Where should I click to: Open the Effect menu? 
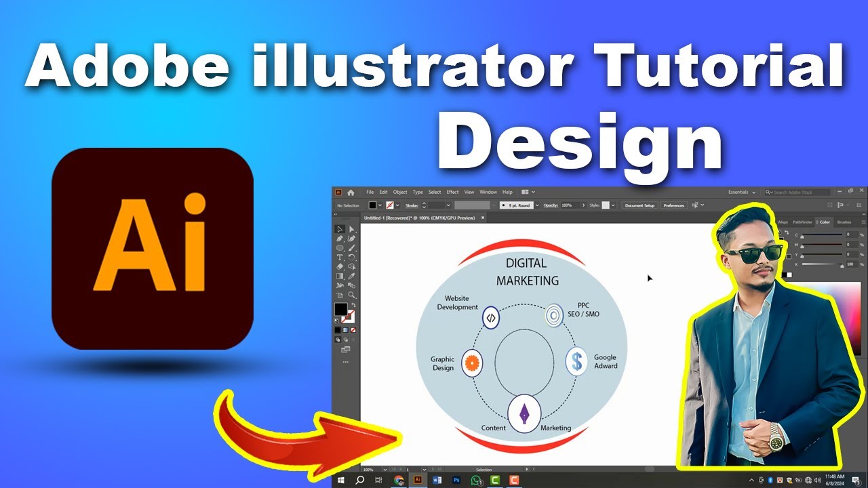click(452, 192)
